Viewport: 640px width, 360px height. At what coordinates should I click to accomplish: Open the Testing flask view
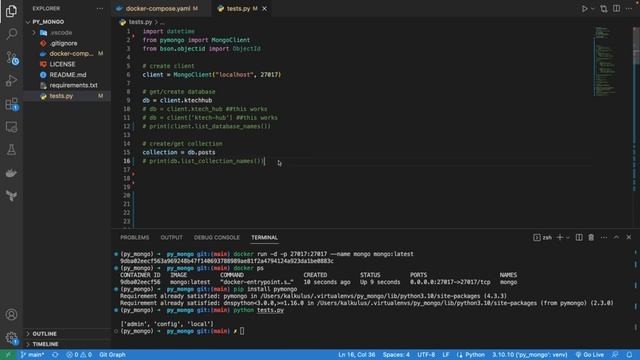point(11,150)
